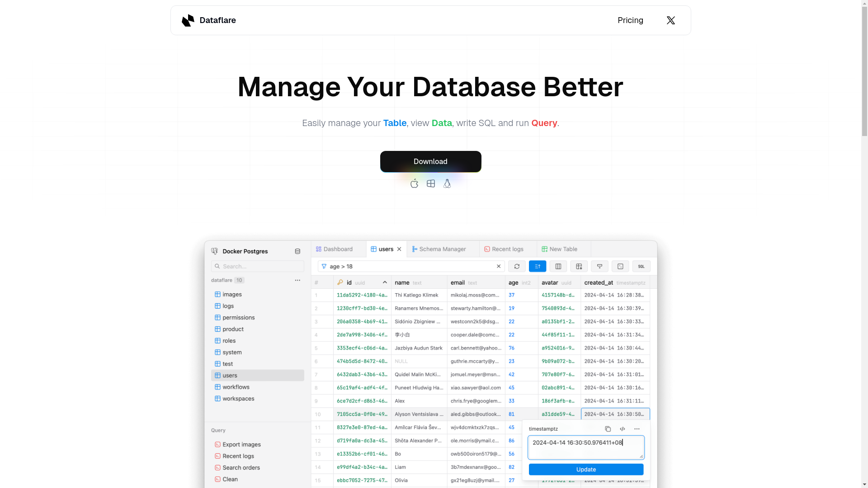Click the timestamp value text area
Image resolution: width=868 pixels, height=488 pixels.
[x=586, y=447]
